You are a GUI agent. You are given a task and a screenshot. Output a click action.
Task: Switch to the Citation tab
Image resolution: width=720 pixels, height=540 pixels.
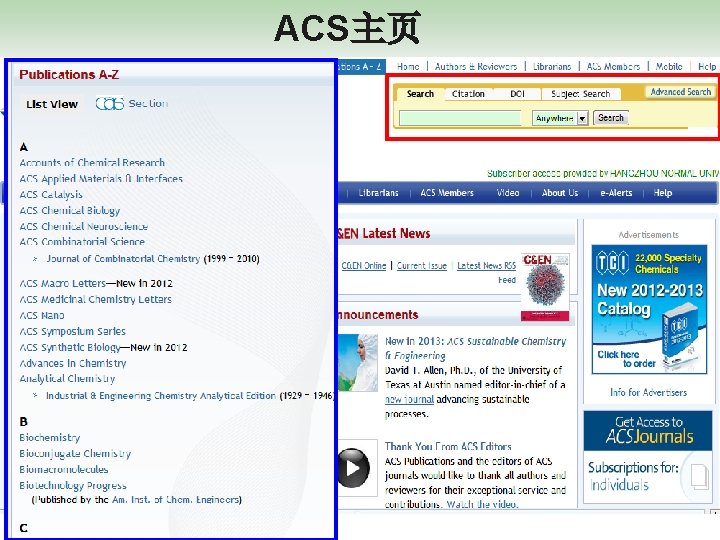468,94
